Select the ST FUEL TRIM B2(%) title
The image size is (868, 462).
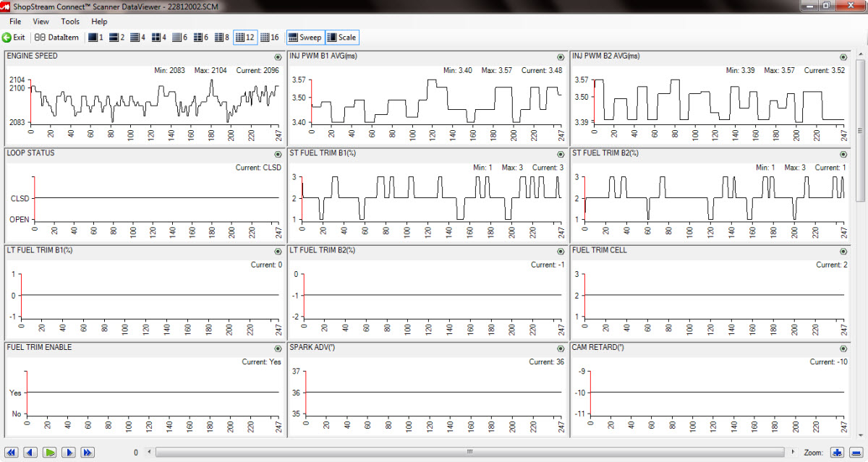[x=605, y=153]
